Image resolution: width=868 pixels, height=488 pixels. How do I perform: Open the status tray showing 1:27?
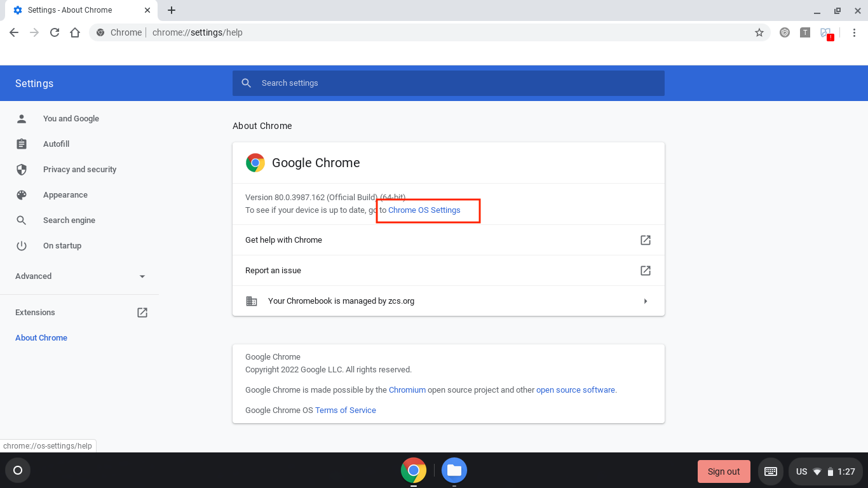[x=825, y=471]
